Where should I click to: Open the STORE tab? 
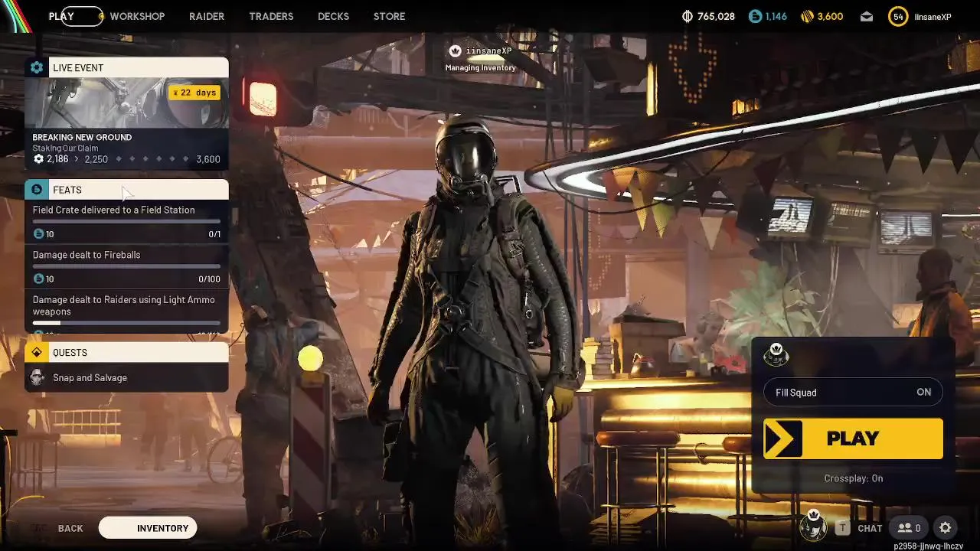389,16
